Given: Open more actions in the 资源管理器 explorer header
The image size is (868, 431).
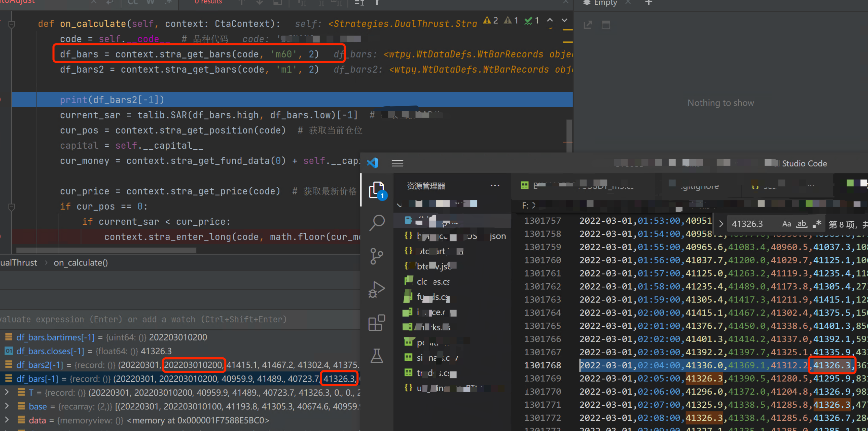Looking at the screenshot, I should point(495,185).
